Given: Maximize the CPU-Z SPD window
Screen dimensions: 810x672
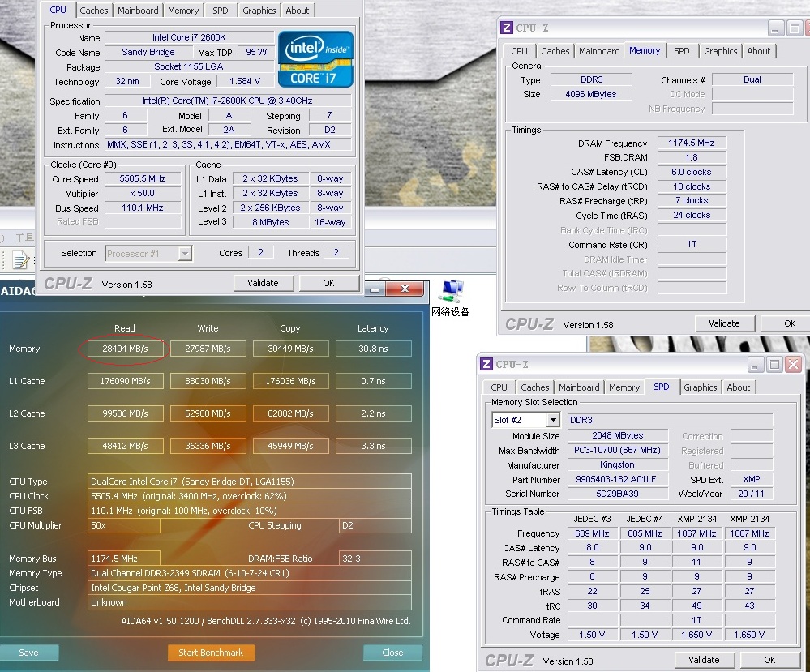Looking at the screenshot, I should click(774, 365).
